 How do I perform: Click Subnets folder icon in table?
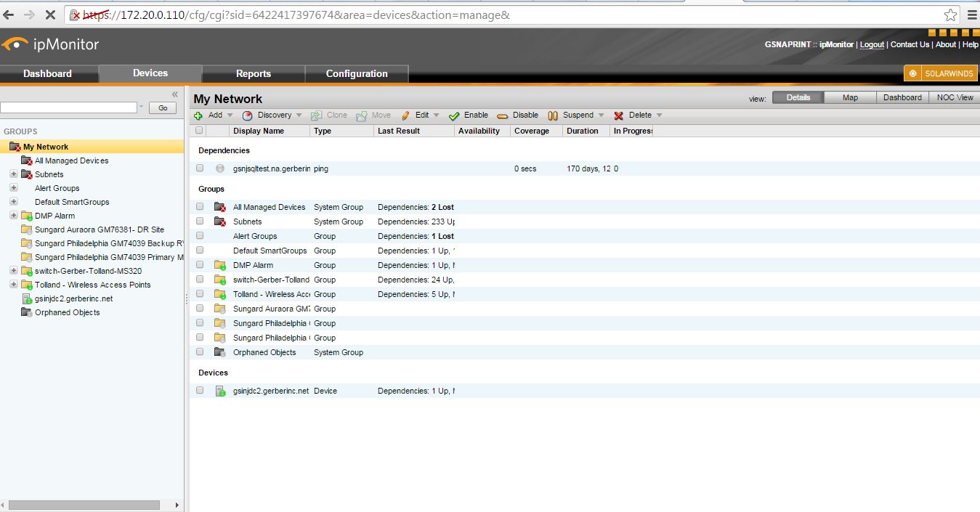point(220,222)
